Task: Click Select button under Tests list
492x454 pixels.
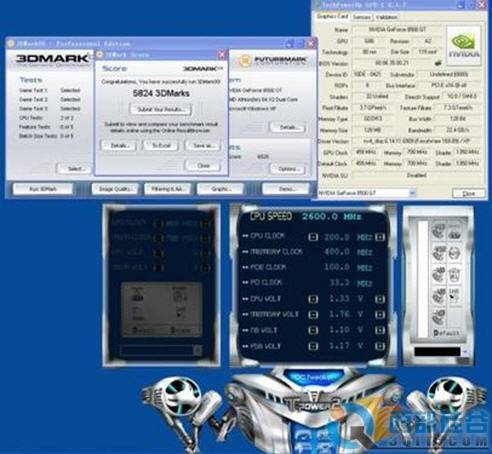Action: tap(74, 169)
